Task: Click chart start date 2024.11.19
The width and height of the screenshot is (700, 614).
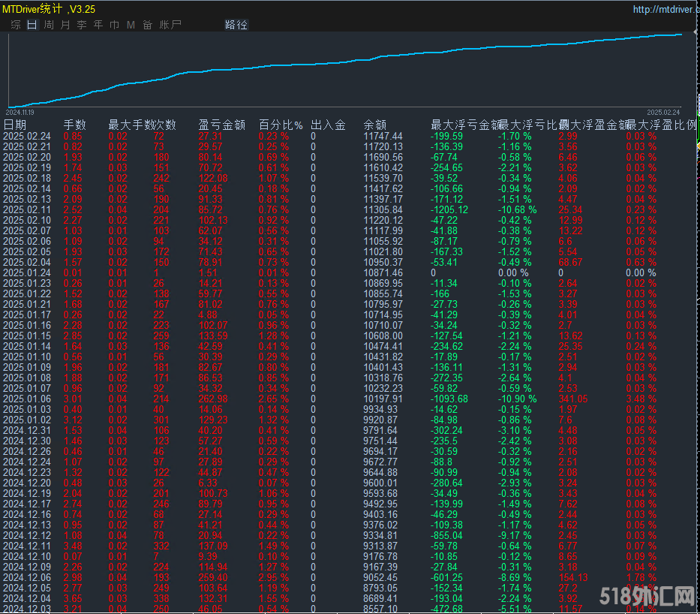Action: [20, 113]
